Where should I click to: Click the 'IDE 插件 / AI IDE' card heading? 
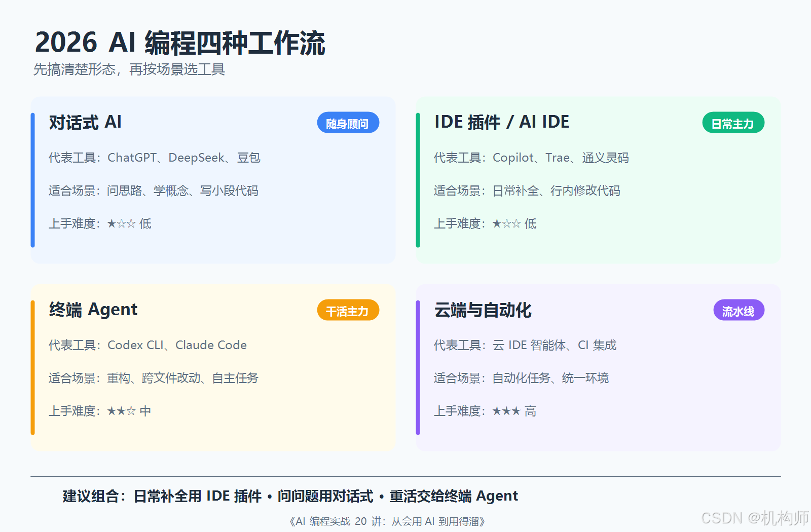[502, 122]
